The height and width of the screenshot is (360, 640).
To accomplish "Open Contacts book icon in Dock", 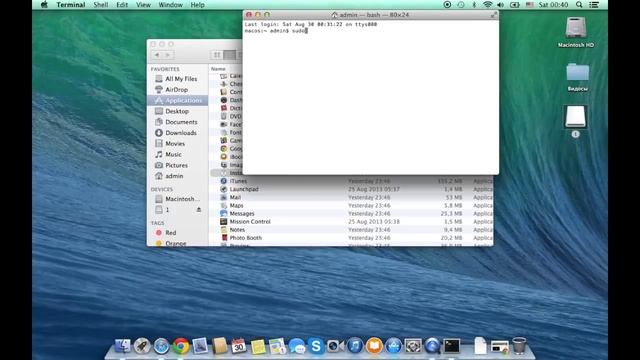I will tap(219, 346).
